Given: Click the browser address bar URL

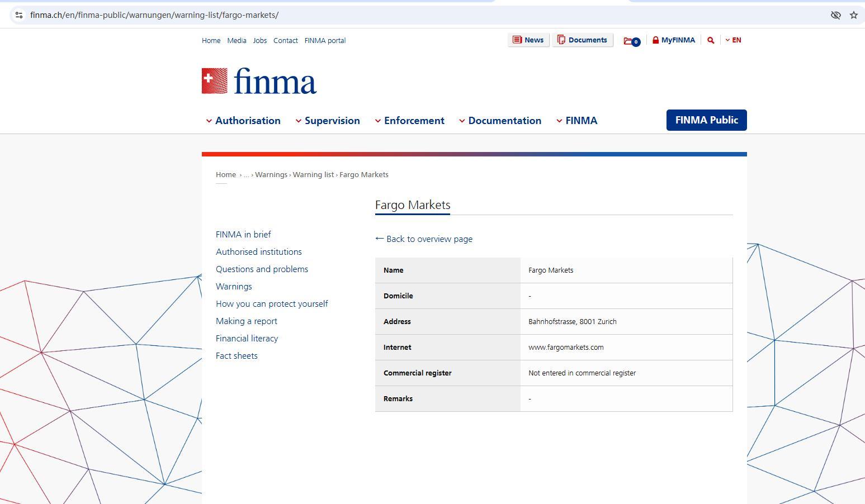Looking at the screenshot, I should [x=154, y=15].
